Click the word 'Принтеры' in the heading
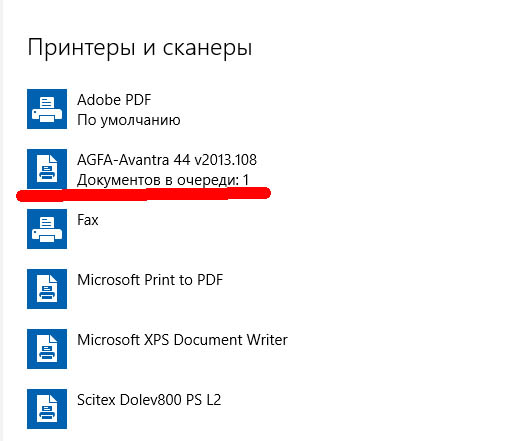This screenshot has height=441, width=524. pos(81,48)
